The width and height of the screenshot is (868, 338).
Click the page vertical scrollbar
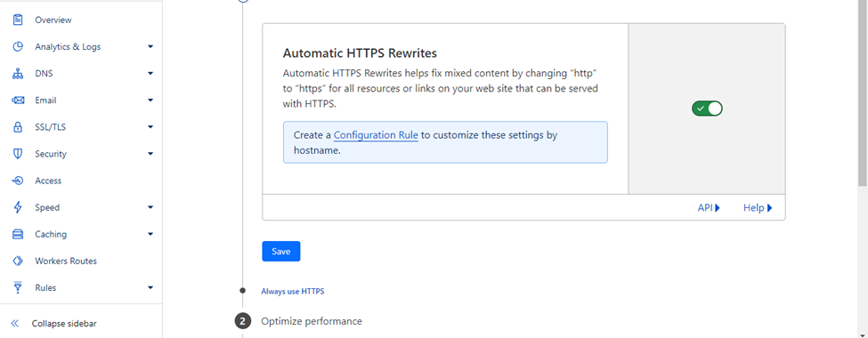tap(863, 94)
